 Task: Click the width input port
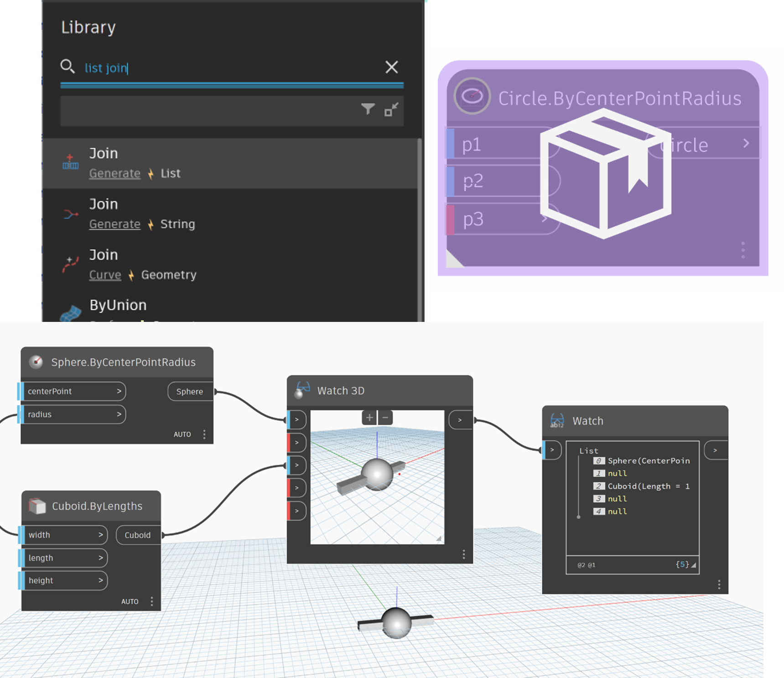(63, 535)
